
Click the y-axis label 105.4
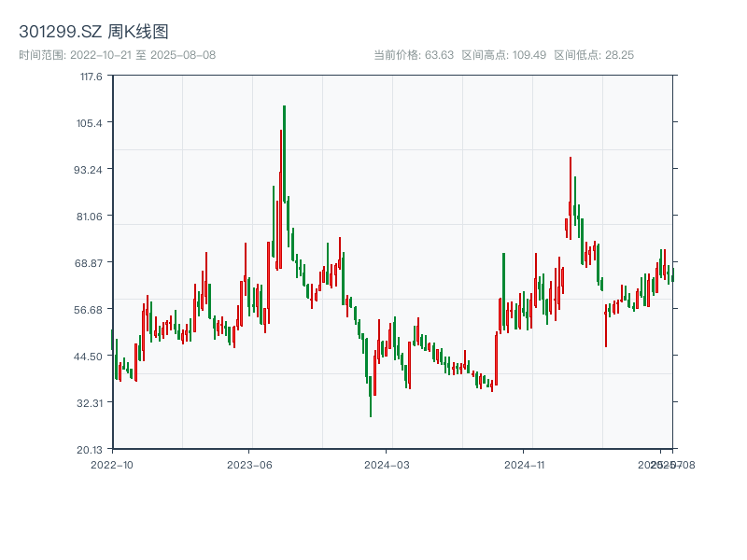tap(90, 123)
